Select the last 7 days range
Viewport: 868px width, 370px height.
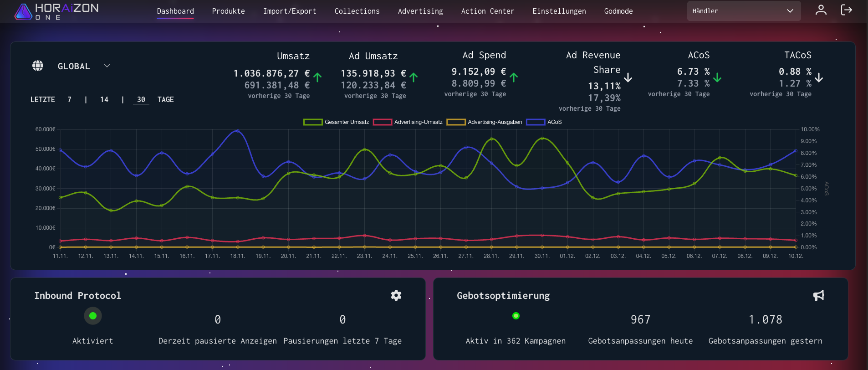(69, 99)
